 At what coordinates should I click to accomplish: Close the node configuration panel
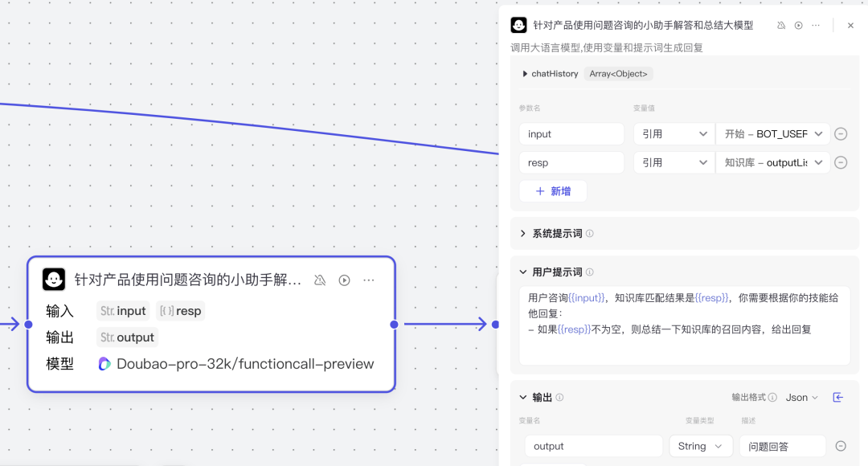click(x=850, y=26)
